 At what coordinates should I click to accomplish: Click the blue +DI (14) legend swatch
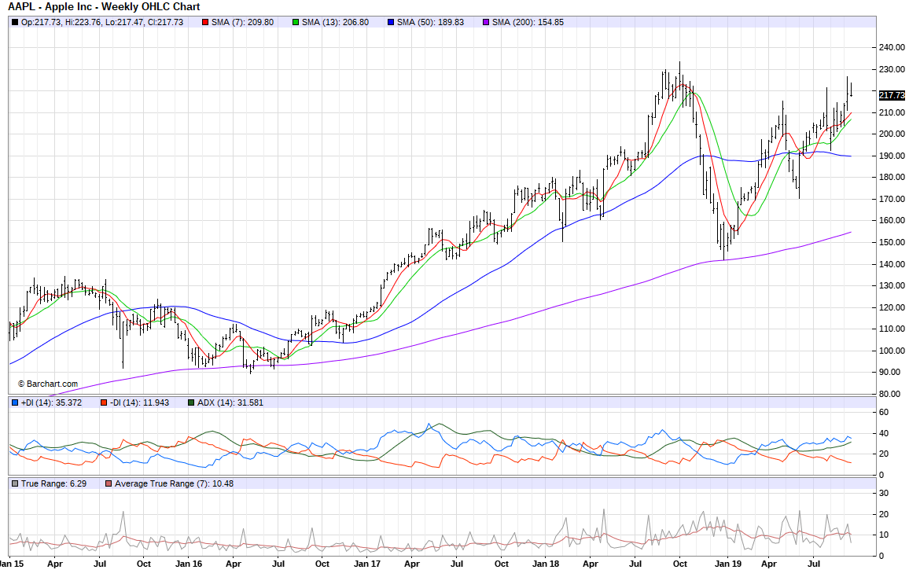click(15, 402)
